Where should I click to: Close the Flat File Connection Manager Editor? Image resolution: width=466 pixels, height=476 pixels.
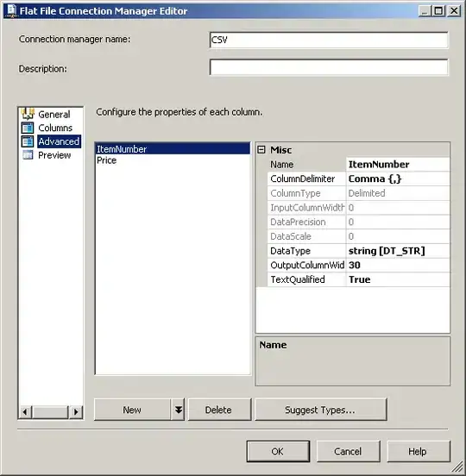coord(454,11)
